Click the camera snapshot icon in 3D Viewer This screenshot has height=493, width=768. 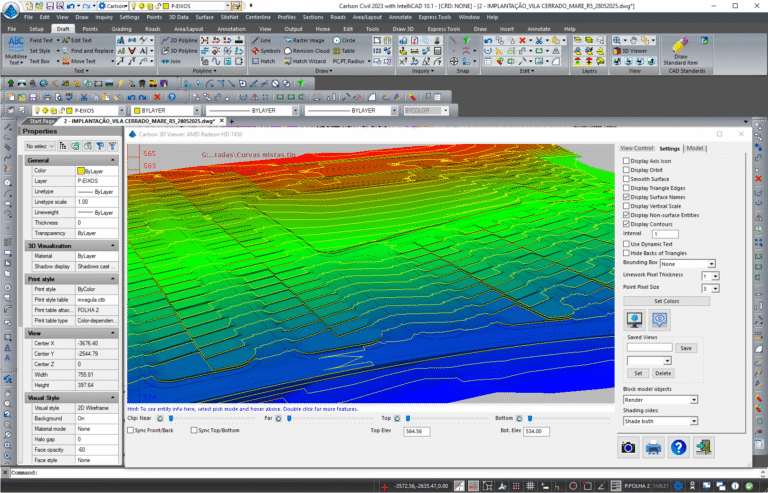click(629, 447)
